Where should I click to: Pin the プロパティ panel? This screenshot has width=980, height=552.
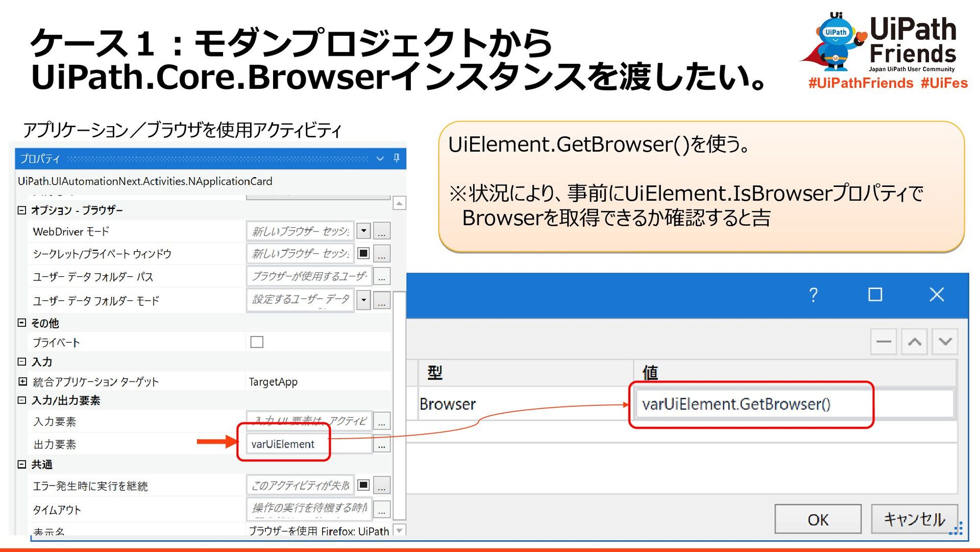pyautogui.click(x=397, y=158)
